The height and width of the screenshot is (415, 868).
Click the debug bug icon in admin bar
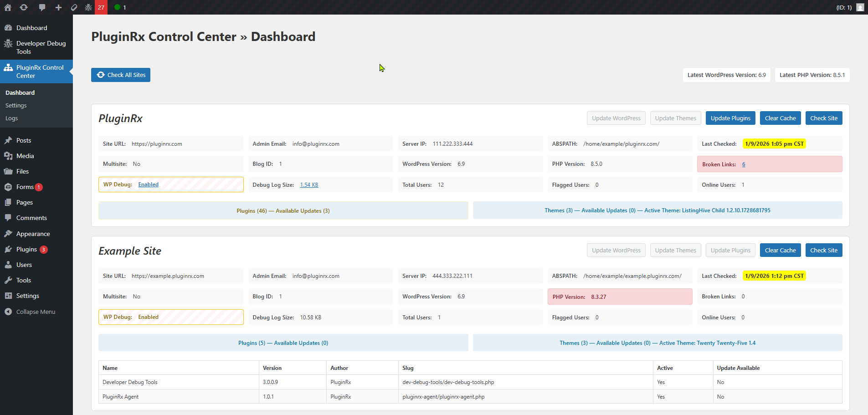[x=88, y=7]
